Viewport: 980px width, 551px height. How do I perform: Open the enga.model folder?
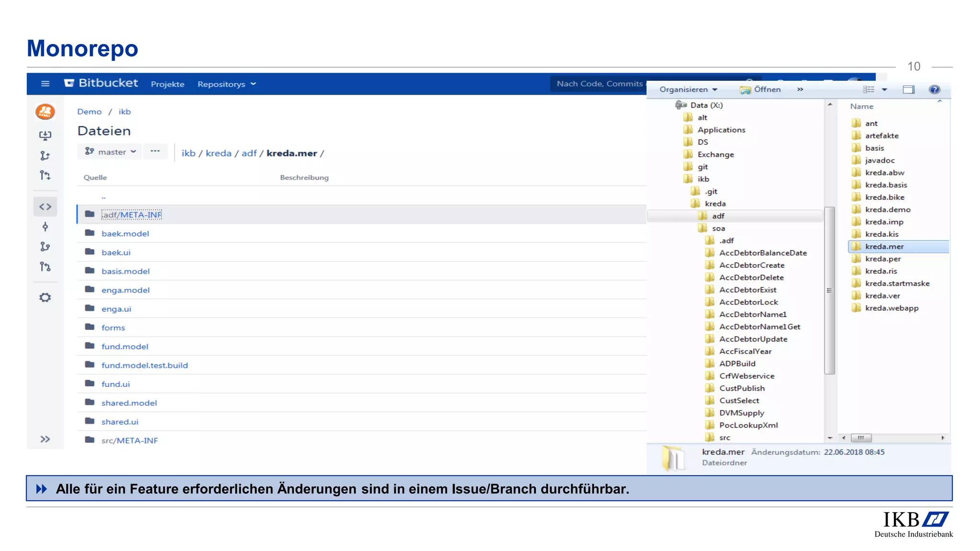[x=125, y=290]
